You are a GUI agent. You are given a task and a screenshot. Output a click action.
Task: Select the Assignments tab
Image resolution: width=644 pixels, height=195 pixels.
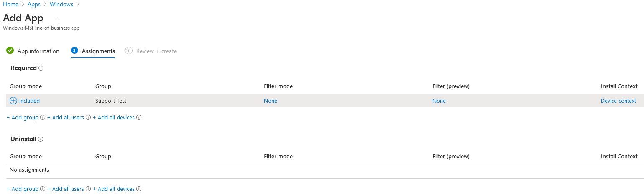click(93, 51)
